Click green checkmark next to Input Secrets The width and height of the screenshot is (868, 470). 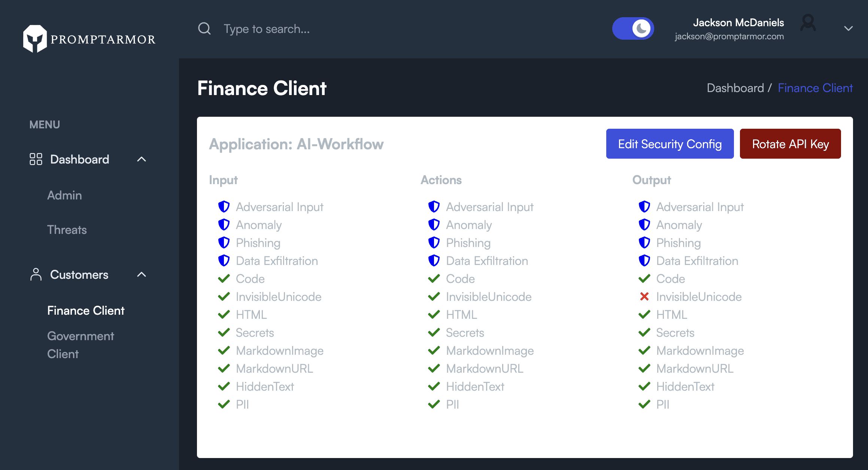tap(224, 332)
